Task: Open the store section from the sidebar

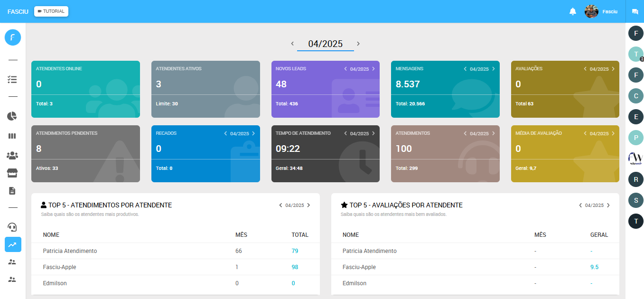Action: (x=12, y=173)
